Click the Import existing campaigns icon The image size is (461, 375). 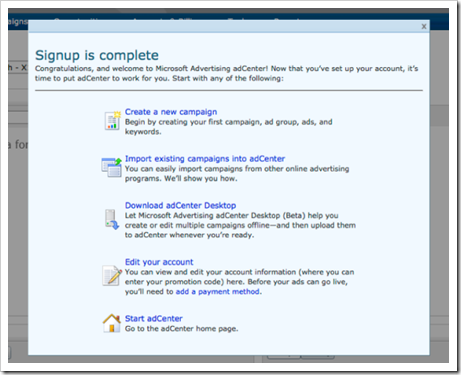click(x=112, y=168)
